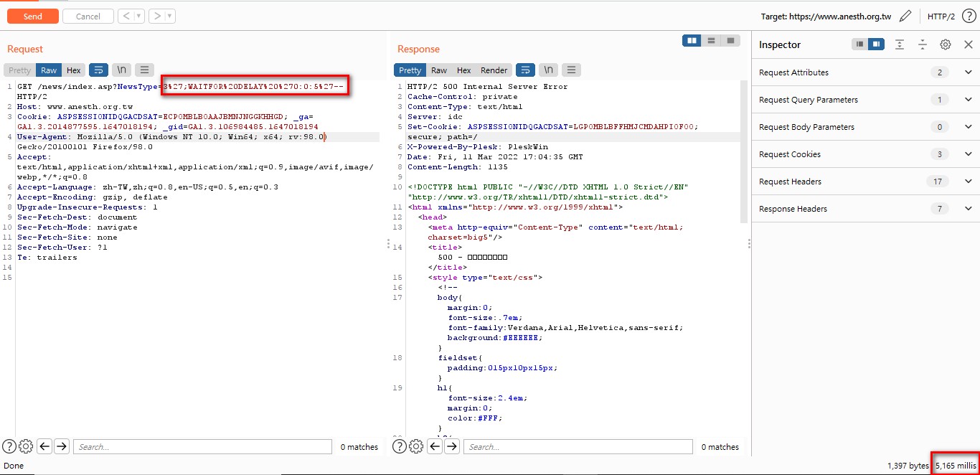Screen dimensions: 980x475
Task: Open search settings gear below Request
Action: (x=26, y=446)
